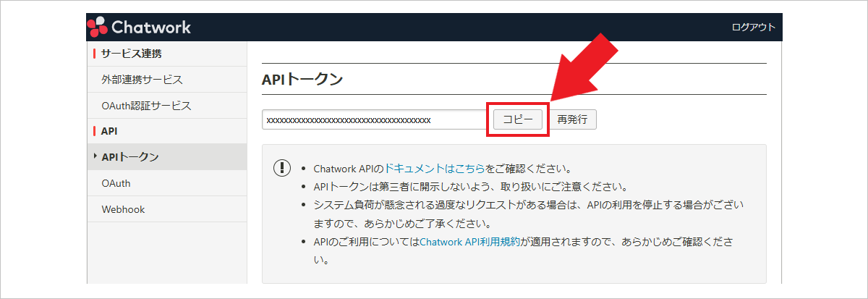Select OAuth認証サービス in the sidebar
The image size is (868, 299).
click(x=146, y=106)
